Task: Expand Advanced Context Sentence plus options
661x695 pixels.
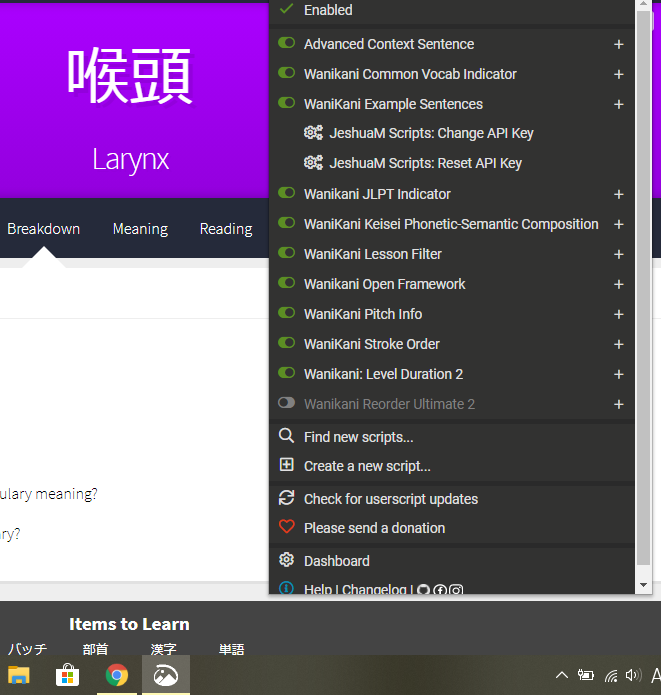Action: 619,44
